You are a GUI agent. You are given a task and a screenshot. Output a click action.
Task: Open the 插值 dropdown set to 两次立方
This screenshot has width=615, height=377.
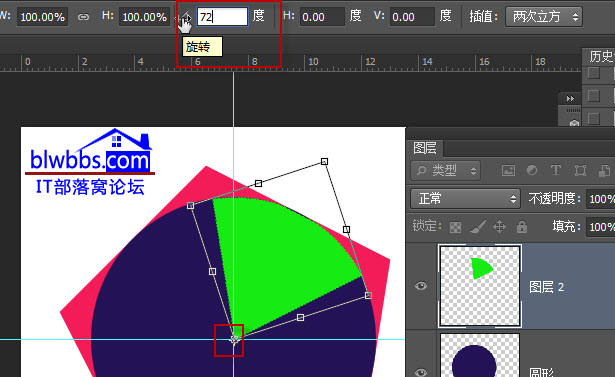(x=544, y=17)
